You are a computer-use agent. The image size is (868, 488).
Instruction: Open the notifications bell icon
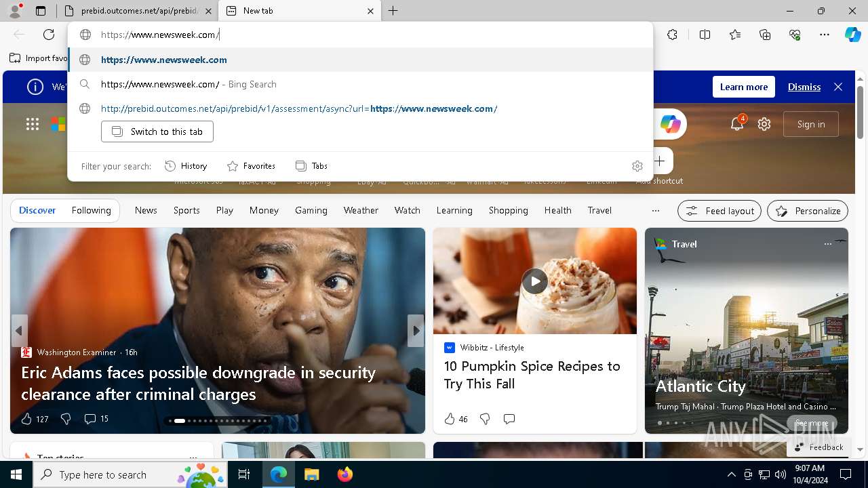737,123
